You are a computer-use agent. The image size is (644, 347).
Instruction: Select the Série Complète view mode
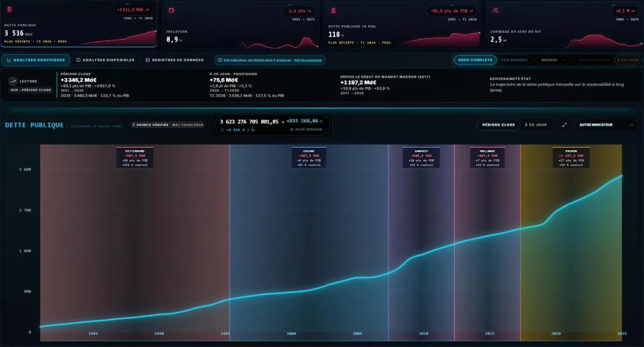pos(475,60)
